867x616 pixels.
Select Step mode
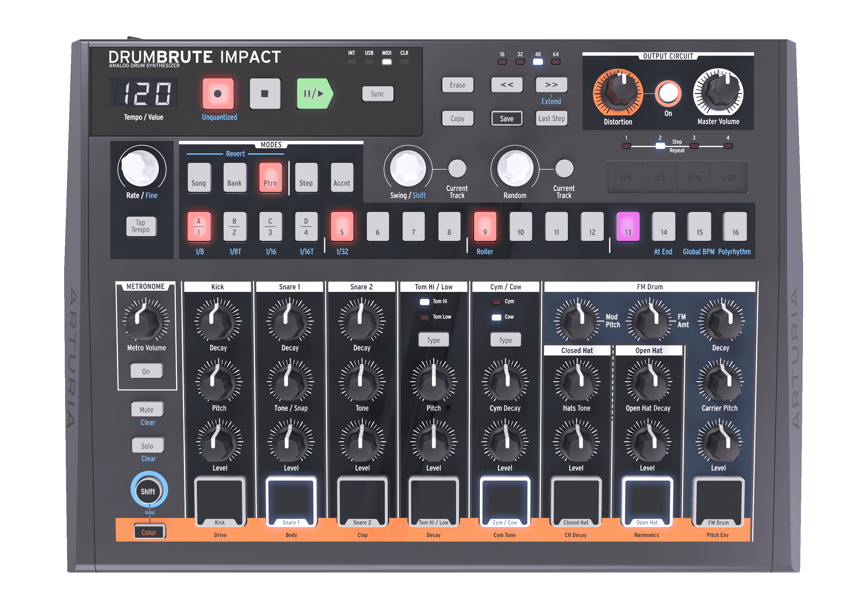click(x=306, y=178)
